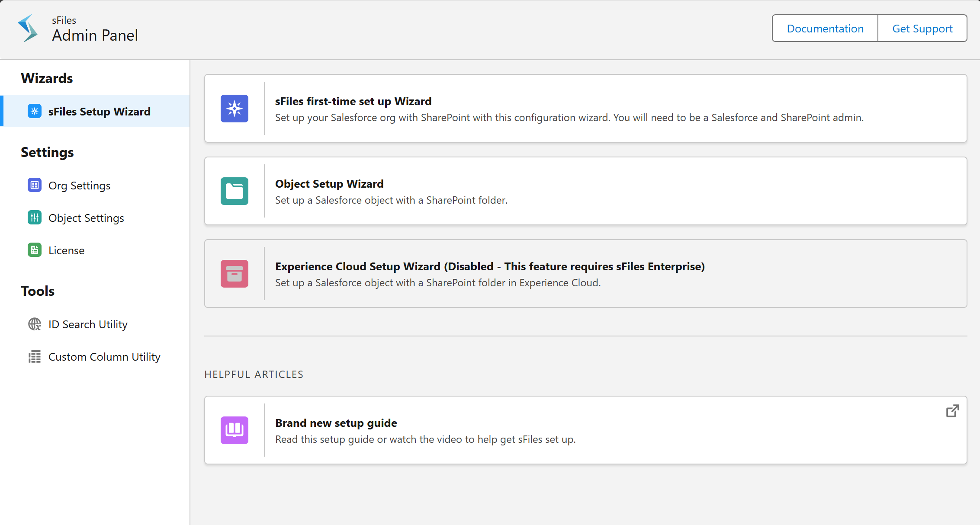Click 'Read this setup guide or watch the video' description
980x525 pixels.
click(425, 439)
